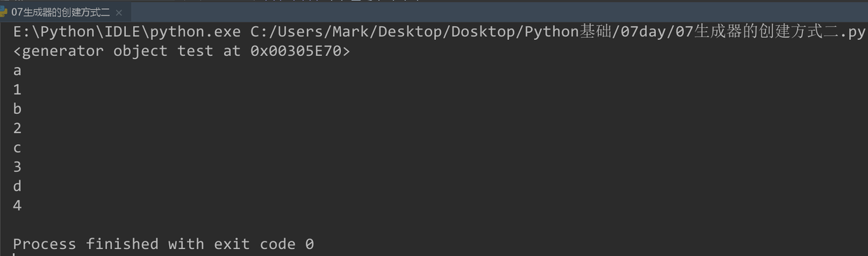Place the cursor on output line 'a'
868x256 pixels.
(x=17, y=71)
